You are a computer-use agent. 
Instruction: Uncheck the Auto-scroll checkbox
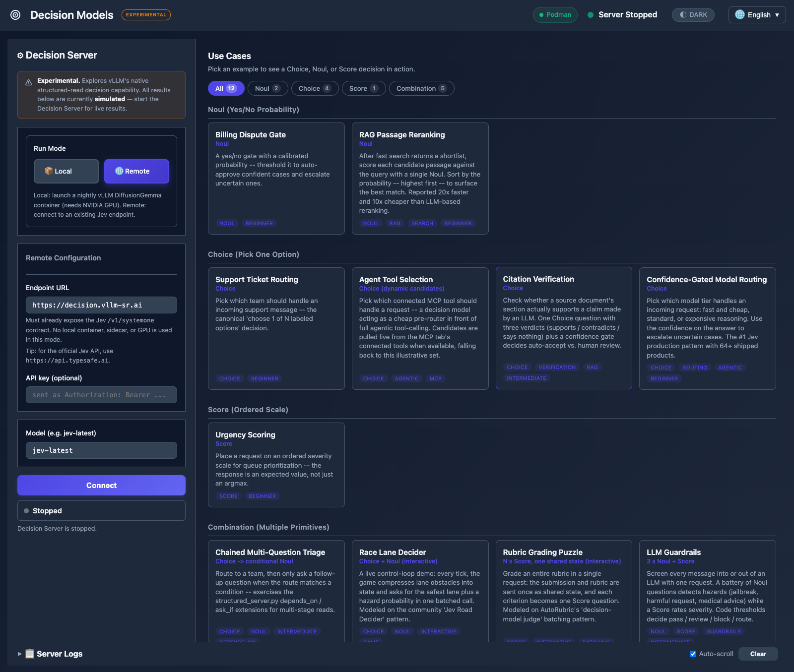pos(693,654)
